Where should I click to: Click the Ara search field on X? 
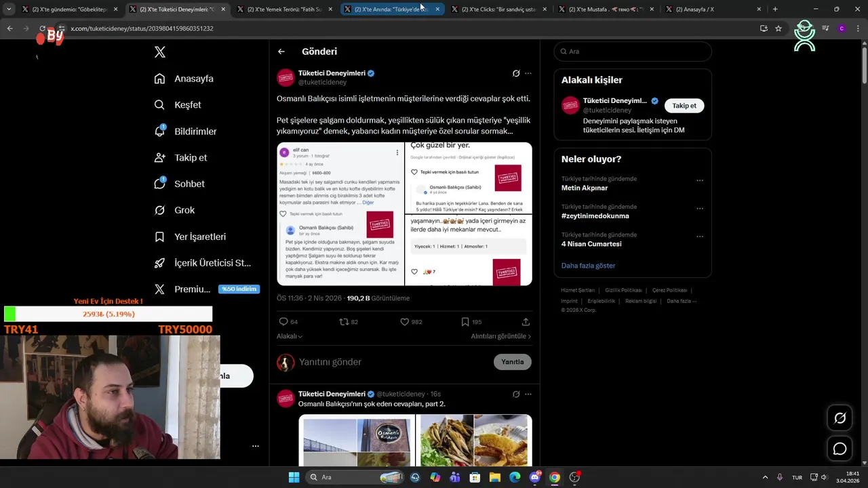[x=633, y=52]
